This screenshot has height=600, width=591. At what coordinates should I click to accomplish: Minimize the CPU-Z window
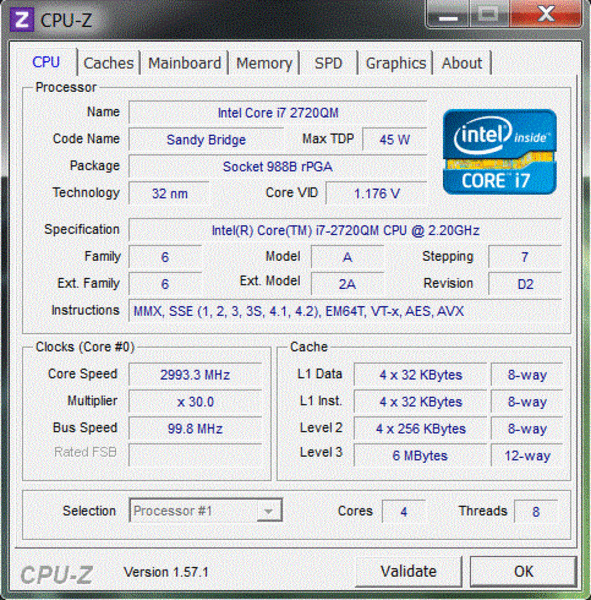click(448, 16)
